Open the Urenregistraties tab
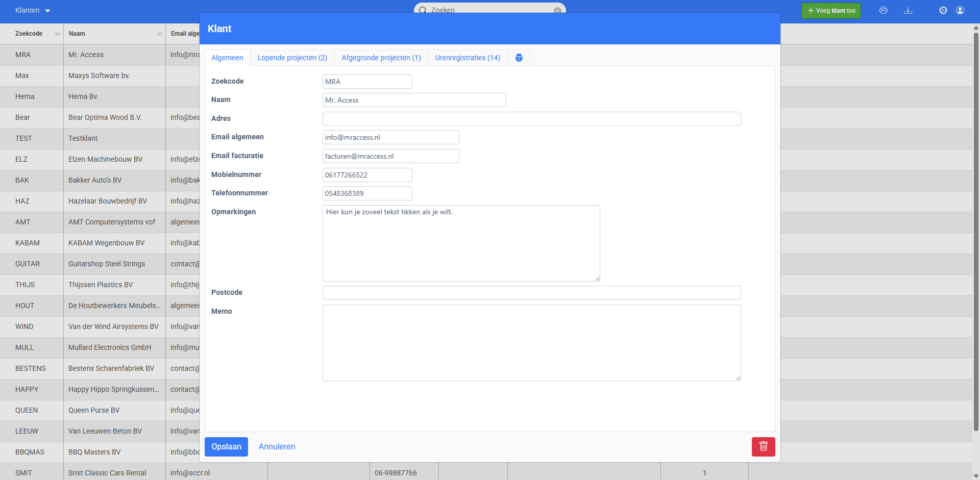The image size is (980, 480). [x=467, y=58]
